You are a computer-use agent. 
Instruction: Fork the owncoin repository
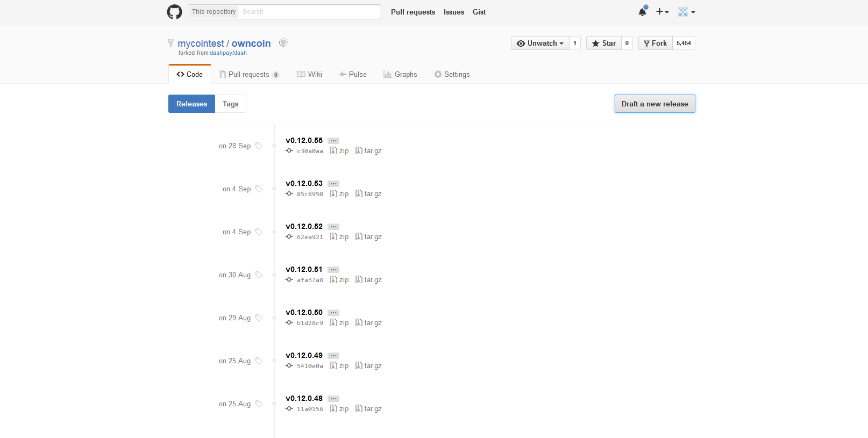656,43
